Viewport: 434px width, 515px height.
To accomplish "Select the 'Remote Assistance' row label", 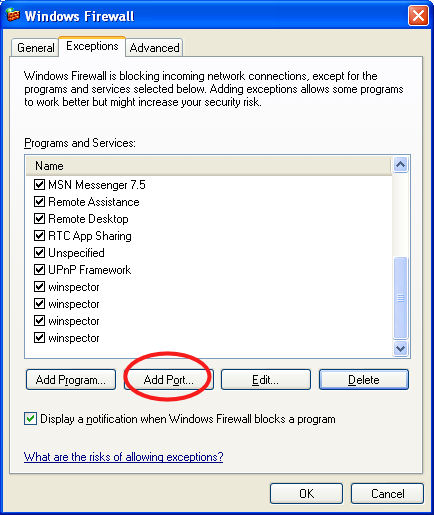I will 94,202.
